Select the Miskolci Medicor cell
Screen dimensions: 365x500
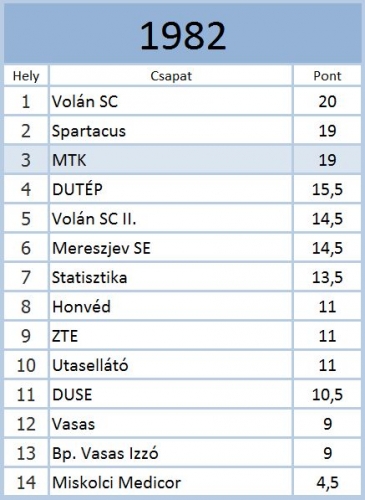pos(171,482)
